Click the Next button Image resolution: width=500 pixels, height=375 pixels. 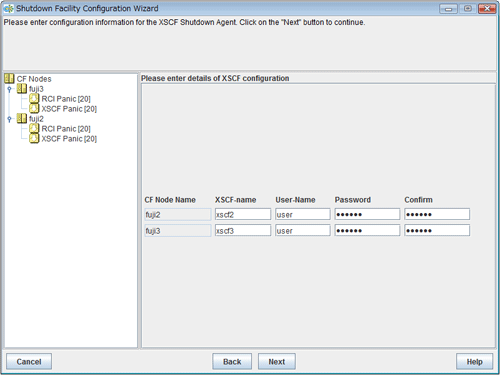click(x=277, y=361)
